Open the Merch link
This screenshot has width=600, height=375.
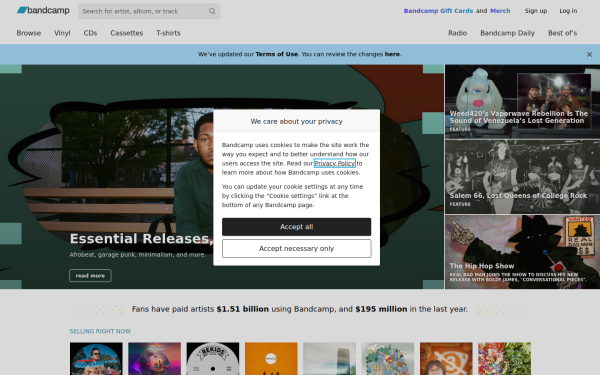point(500,11)
